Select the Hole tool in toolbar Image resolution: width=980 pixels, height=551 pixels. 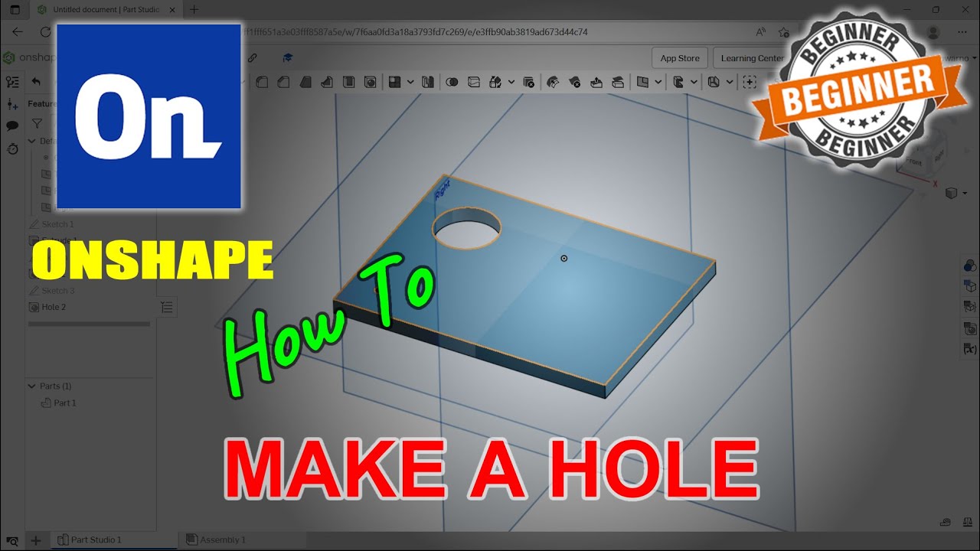pos(370,82)
